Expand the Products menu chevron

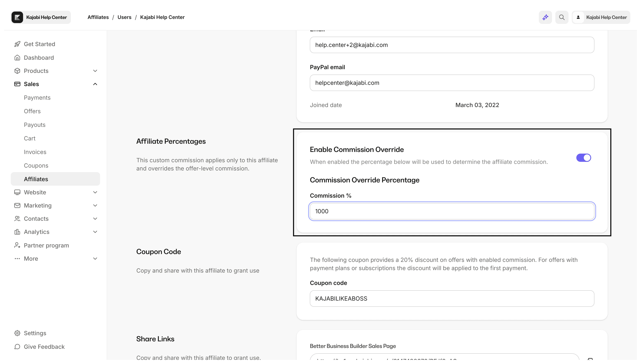click(95, 71)
